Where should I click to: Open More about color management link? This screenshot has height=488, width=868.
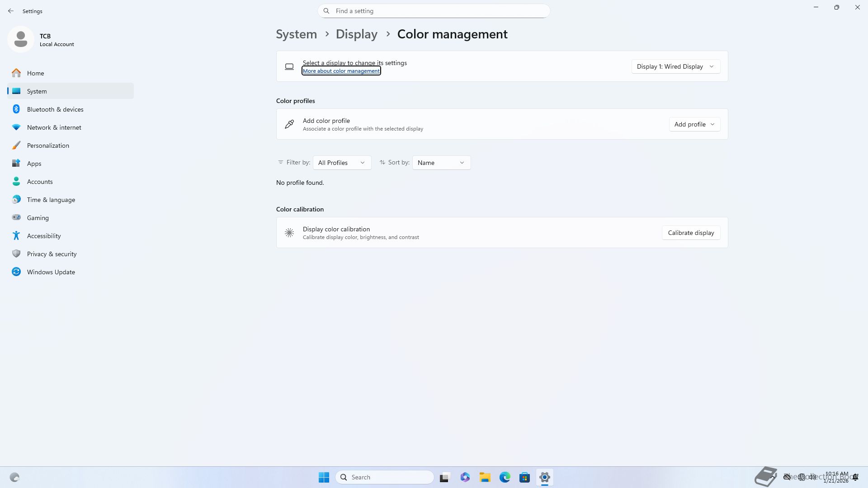click(x=341, y=71)
